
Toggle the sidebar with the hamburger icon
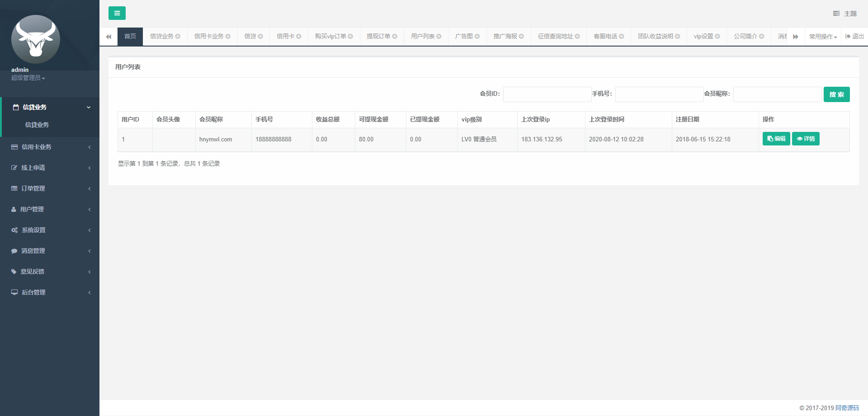click(x=117, y=13)
